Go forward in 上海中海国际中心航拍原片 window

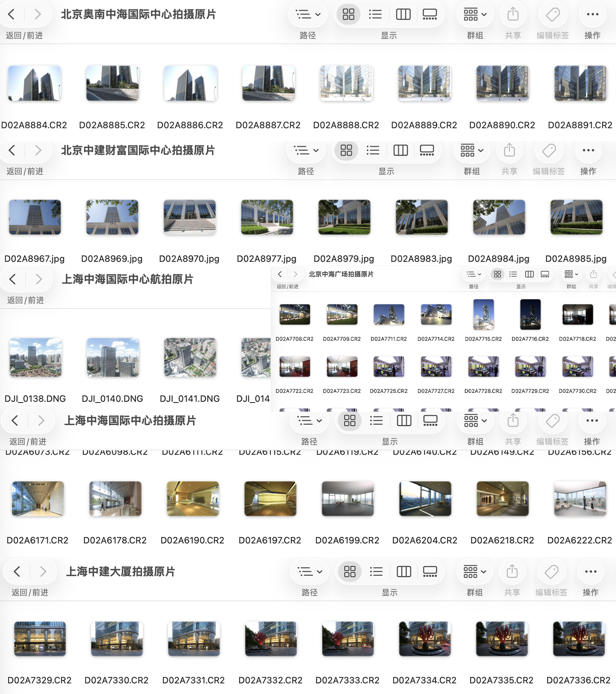(39, 279)
